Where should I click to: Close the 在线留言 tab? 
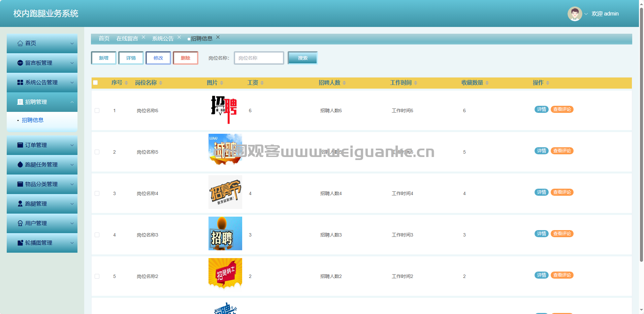pyautogui.click(x=143, y=37)
